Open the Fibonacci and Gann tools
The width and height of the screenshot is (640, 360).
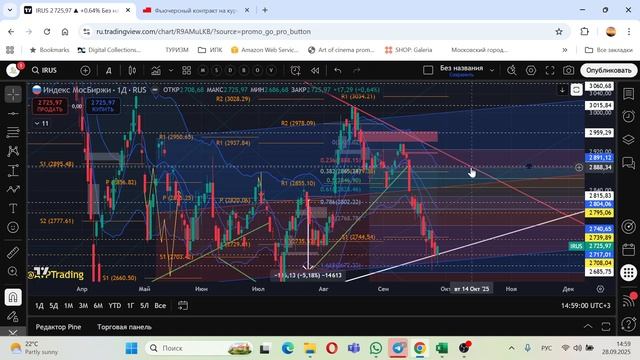tap(13, 132)
